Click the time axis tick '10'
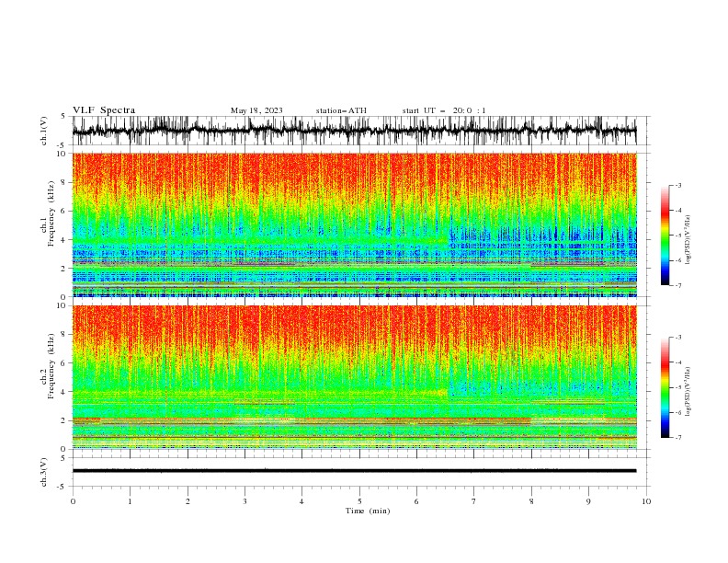 point(646,501)
